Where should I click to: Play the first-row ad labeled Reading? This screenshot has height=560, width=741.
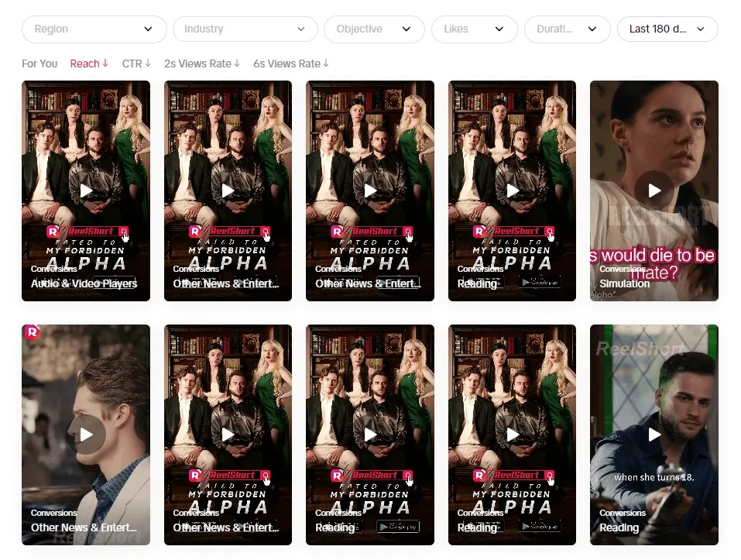[513, 191]
